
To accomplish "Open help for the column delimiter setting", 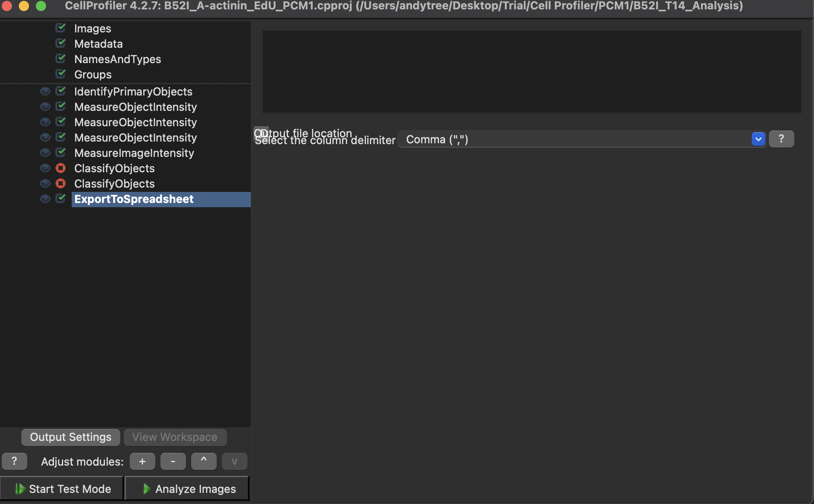I will 782,139.
